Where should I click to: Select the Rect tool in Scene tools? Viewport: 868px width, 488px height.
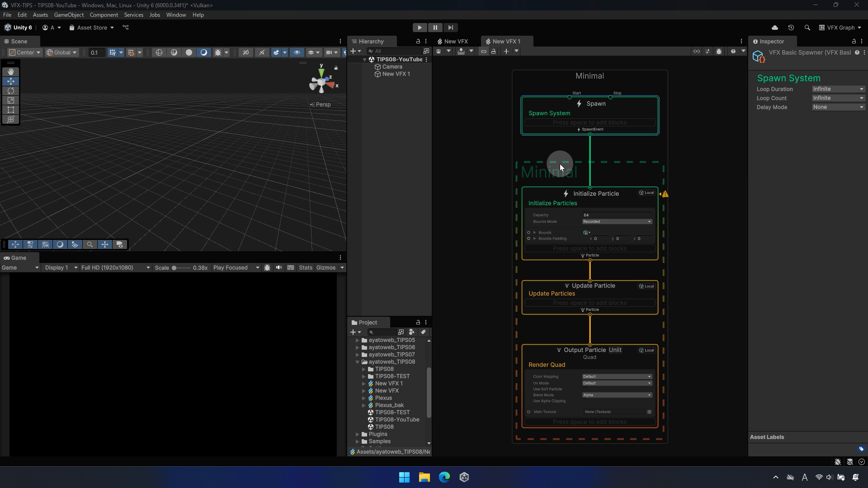click(11, 110)
